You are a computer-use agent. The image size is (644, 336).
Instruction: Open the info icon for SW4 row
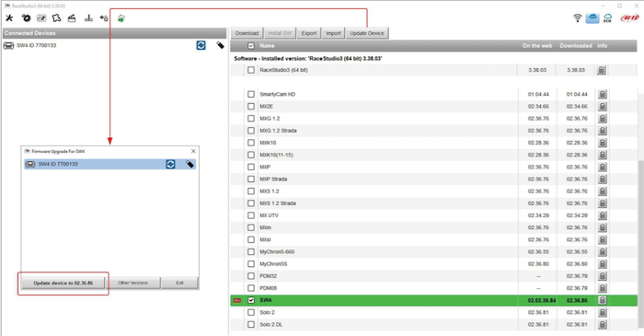coord(602,300)
